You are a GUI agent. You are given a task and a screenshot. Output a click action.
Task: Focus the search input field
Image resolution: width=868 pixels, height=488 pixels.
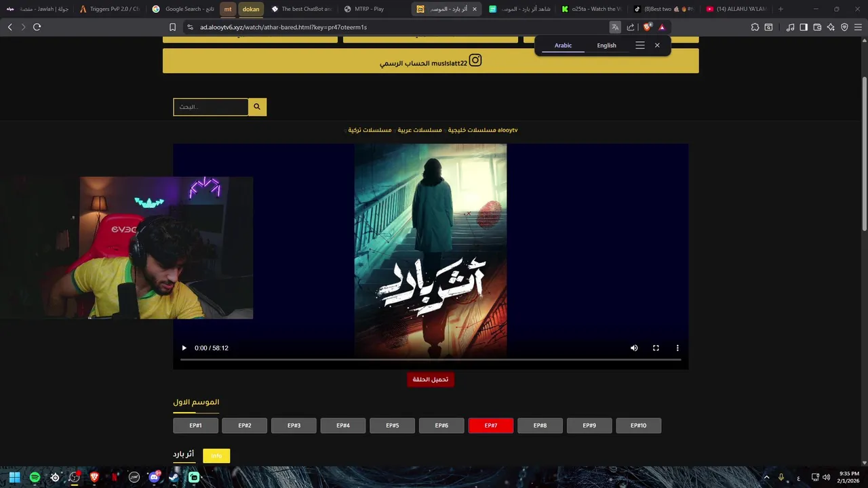211,106
